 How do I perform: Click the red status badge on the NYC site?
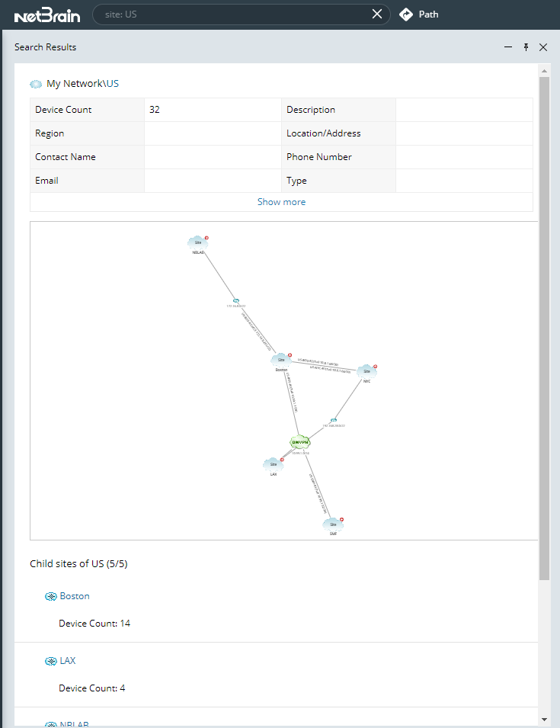[x=374, y=365]
